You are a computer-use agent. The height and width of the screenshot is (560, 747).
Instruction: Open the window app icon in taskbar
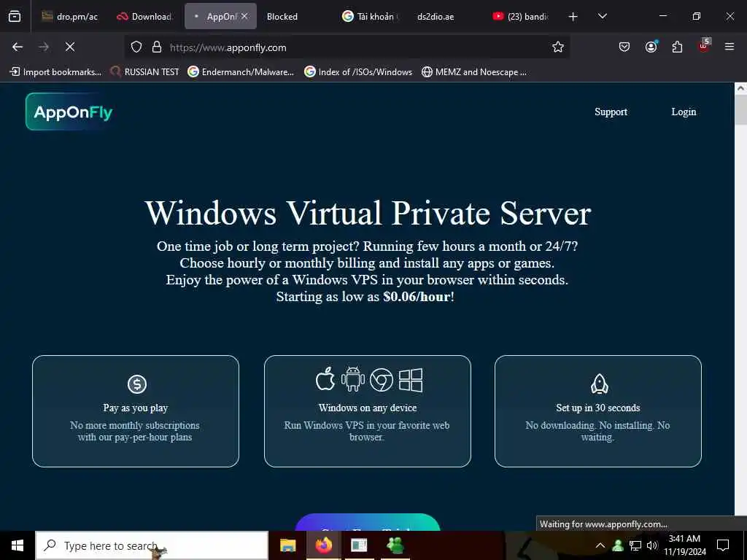pyautogui.click(x=359, y=545)
